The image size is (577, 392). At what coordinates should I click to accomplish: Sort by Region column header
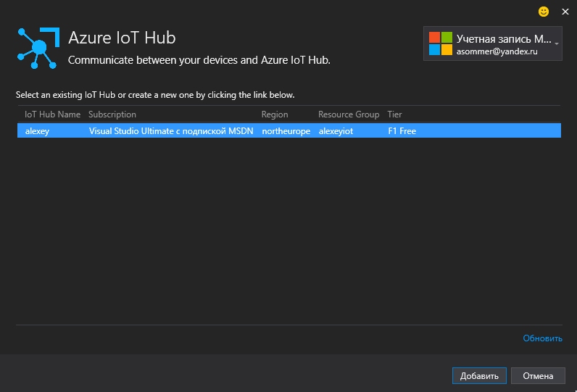(x=275, y=114)
